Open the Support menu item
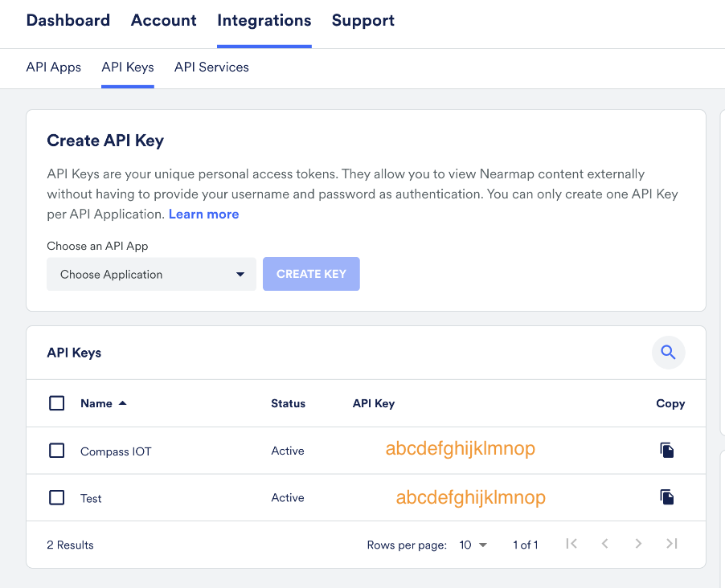This screenshot has width=725, height=588. [362, 21]
